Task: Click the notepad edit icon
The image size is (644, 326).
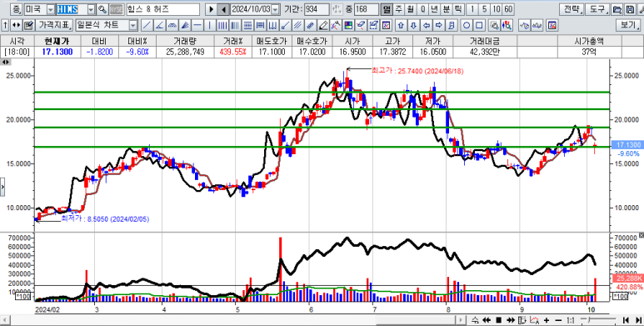Action: click(x=28, y=26)
